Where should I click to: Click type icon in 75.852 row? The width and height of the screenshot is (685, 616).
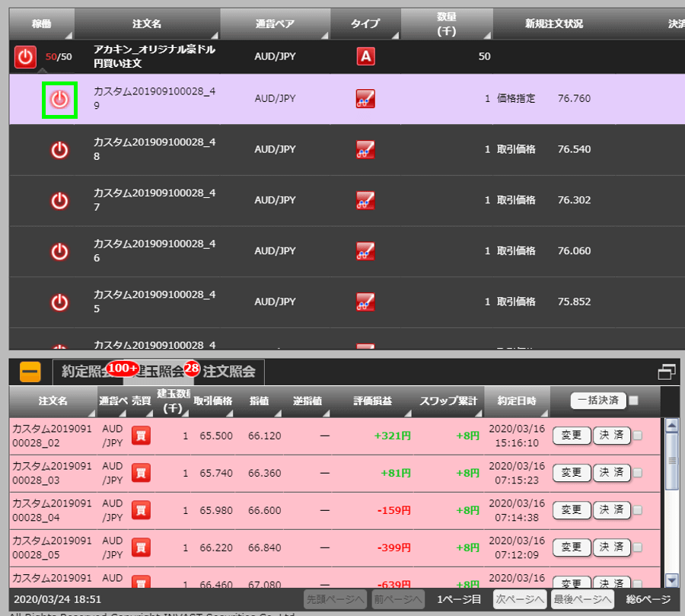(365, 302)
